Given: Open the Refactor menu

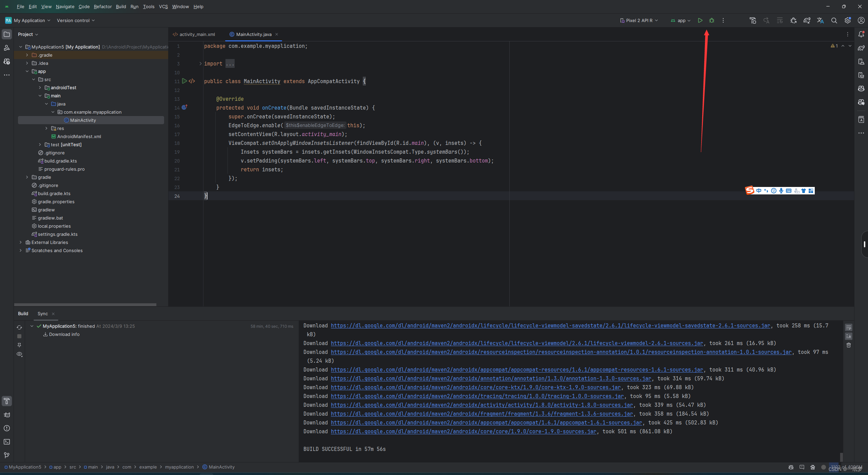Looking at the screenshot, I should pos(102,6).
